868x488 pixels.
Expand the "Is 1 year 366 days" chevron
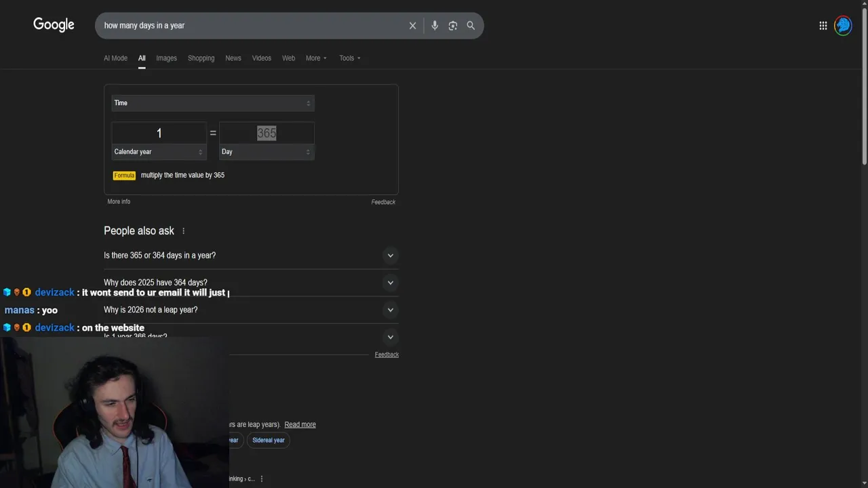390,337
